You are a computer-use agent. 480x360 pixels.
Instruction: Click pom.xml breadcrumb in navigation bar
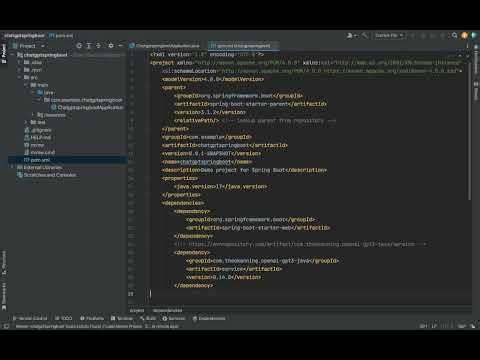click(61, 35)
